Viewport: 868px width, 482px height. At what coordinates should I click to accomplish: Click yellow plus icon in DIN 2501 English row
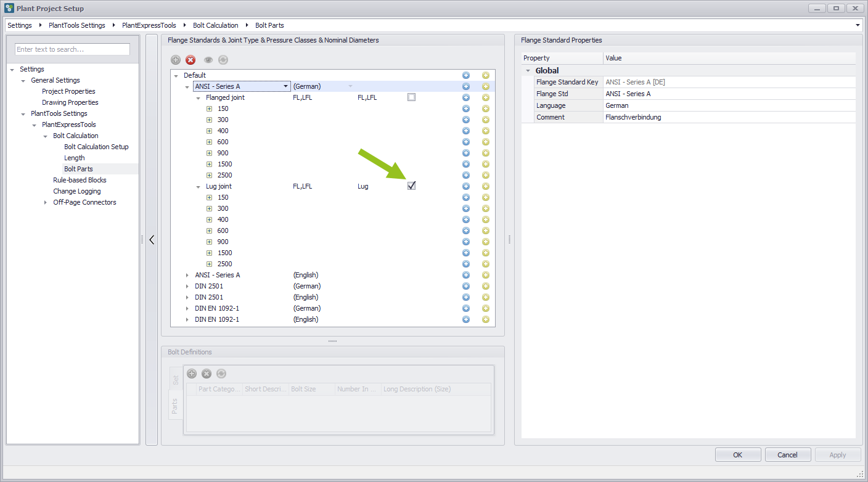(x=486, y=297)
